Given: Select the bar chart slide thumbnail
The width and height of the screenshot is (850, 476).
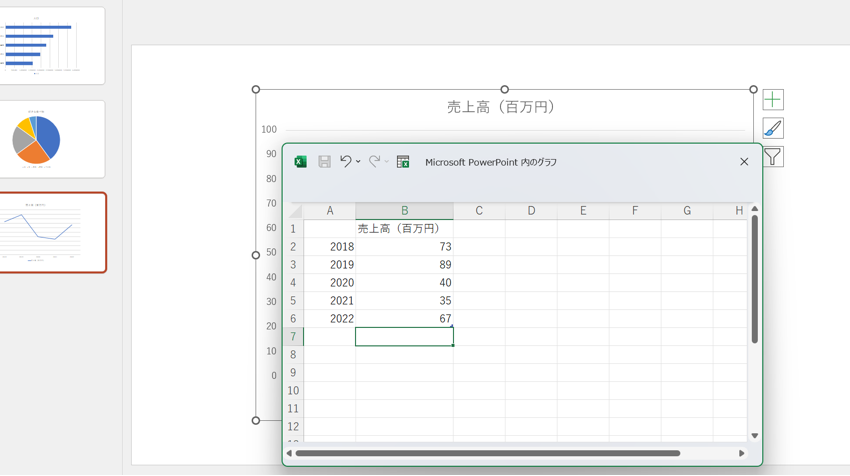Looking at the screenshot, I should [52, 46].
